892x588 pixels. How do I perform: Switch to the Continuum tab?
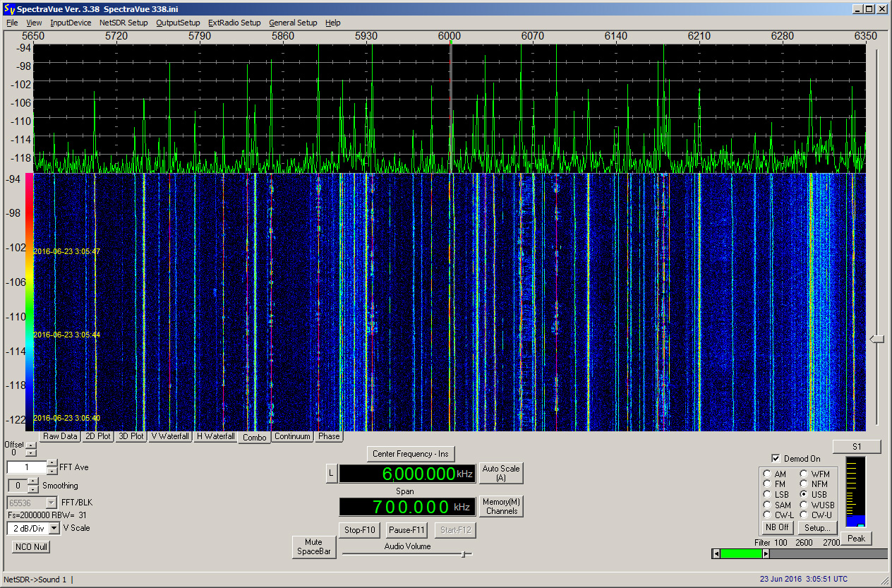(x=293, y=436)
